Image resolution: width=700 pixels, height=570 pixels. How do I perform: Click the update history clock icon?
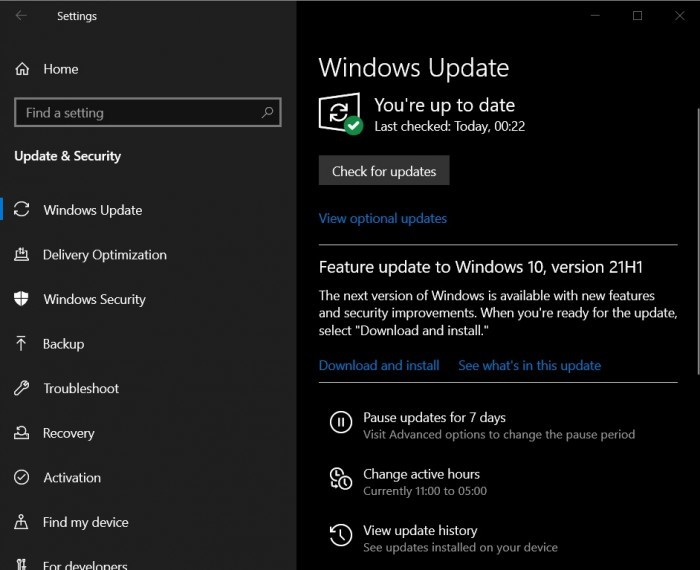pos(340,535)
